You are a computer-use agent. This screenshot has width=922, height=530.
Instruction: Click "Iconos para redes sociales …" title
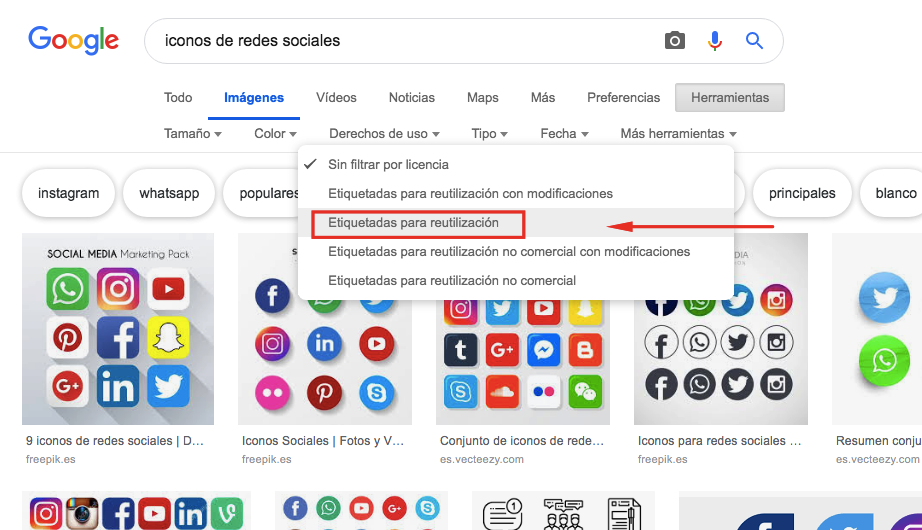tap(720, 441)
